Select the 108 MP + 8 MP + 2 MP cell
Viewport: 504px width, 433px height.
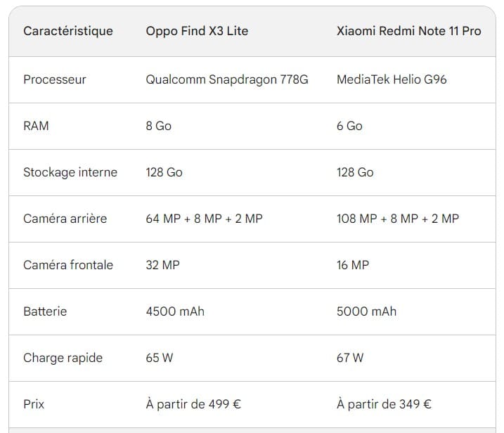[x=398, y=219]
